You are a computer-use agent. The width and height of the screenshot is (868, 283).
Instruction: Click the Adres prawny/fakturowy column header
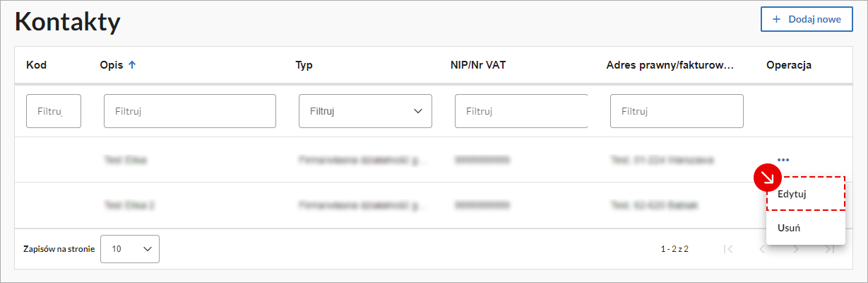pyautogui.click(x=670, y=65)
